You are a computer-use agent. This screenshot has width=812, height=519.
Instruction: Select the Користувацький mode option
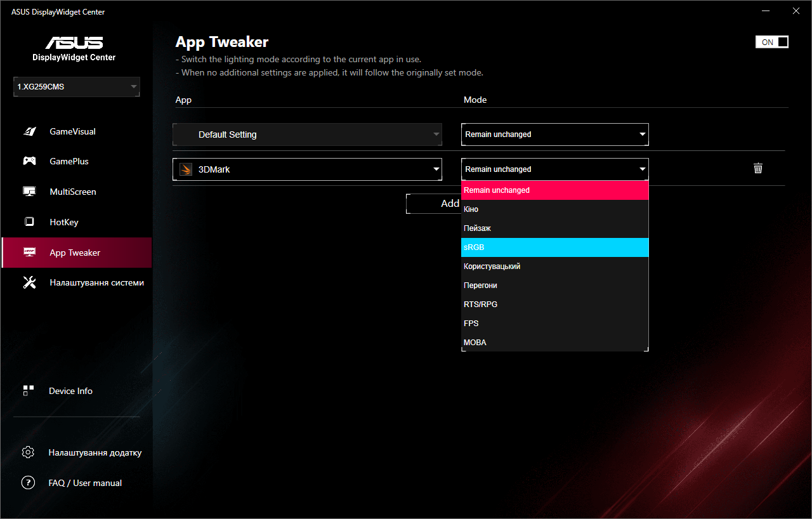pos(555,266)
